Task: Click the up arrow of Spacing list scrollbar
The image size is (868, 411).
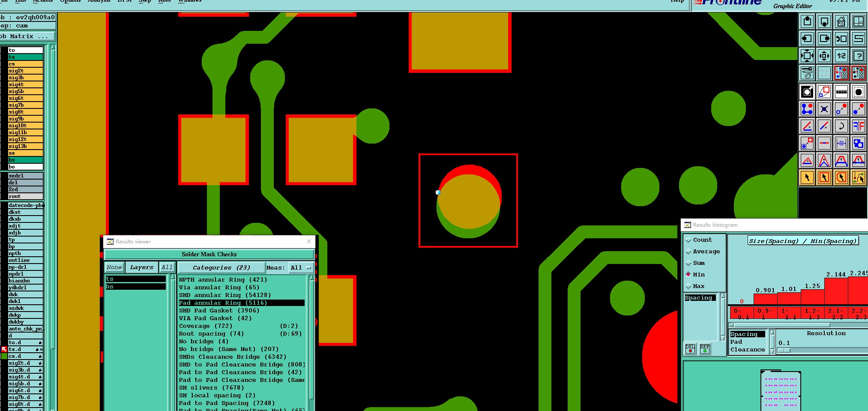Action: pos(723,296)
